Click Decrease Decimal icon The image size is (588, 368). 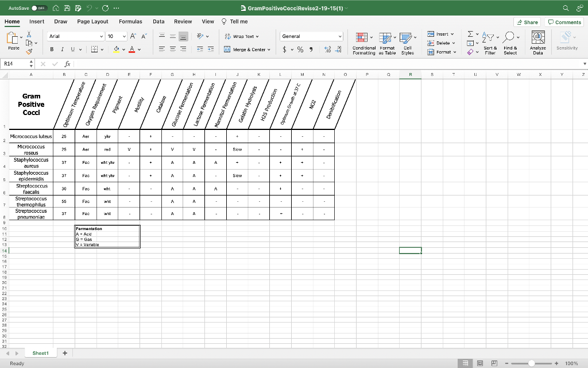click(338, 49)
